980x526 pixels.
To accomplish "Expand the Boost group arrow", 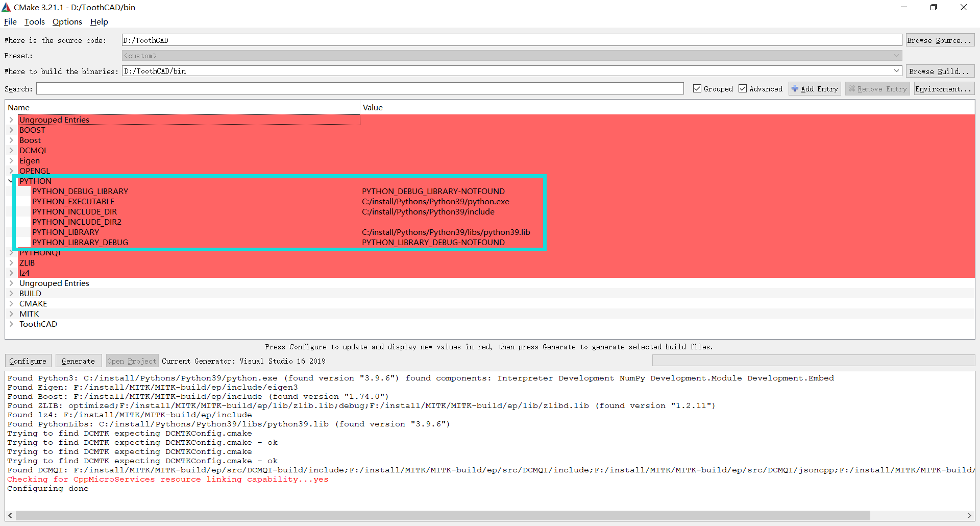I will [x=11, y=140].
